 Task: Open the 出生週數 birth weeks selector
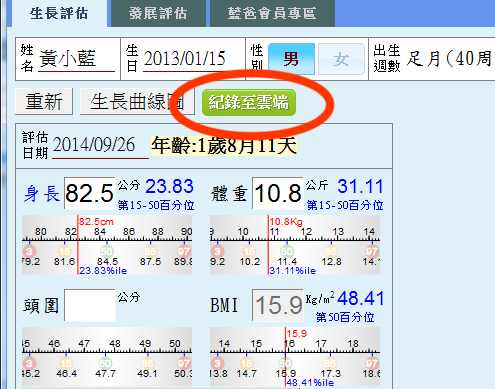pos(449,59)
